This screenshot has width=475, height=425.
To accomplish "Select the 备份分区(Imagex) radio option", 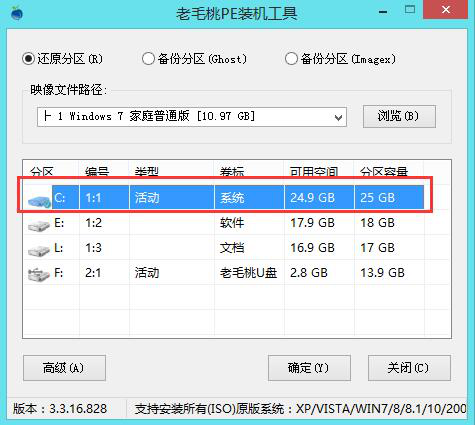I will [340, 59].
